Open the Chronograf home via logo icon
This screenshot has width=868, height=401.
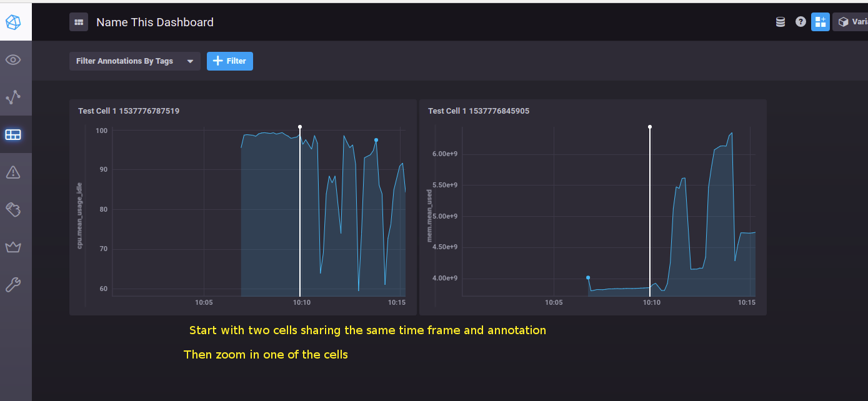(15, 21)
